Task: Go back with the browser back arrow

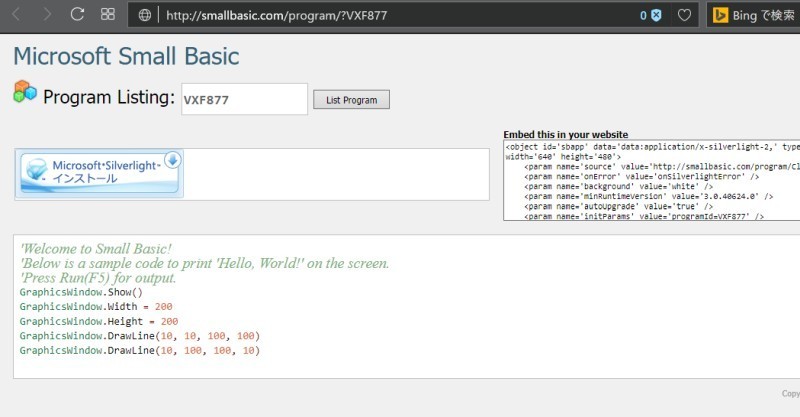Action: tap(16, 15)
